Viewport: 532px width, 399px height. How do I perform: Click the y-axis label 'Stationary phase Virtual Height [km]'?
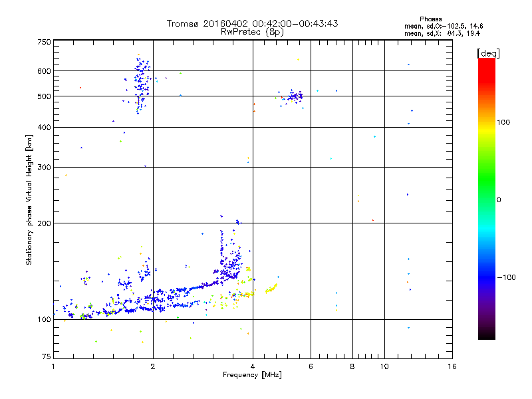pyautogui.click(x=29, y=199)
